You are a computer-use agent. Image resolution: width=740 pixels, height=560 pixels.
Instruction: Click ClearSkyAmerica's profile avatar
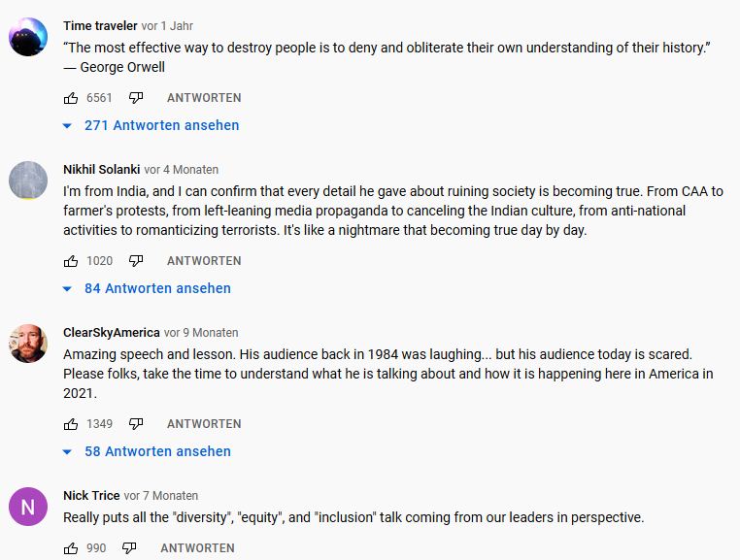click(28, 344)
